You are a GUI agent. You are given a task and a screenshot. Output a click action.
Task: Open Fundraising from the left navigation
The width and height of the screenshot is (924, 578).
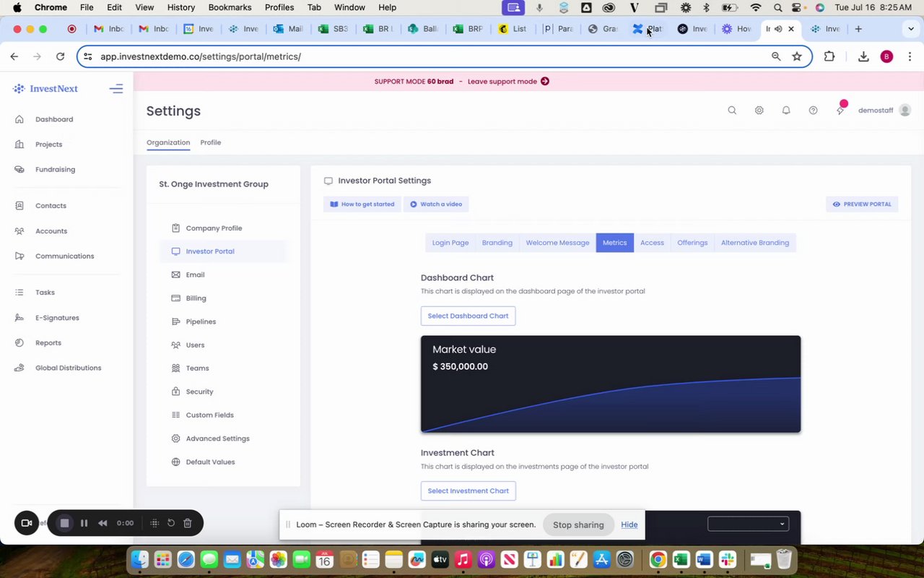pos(55,170)
